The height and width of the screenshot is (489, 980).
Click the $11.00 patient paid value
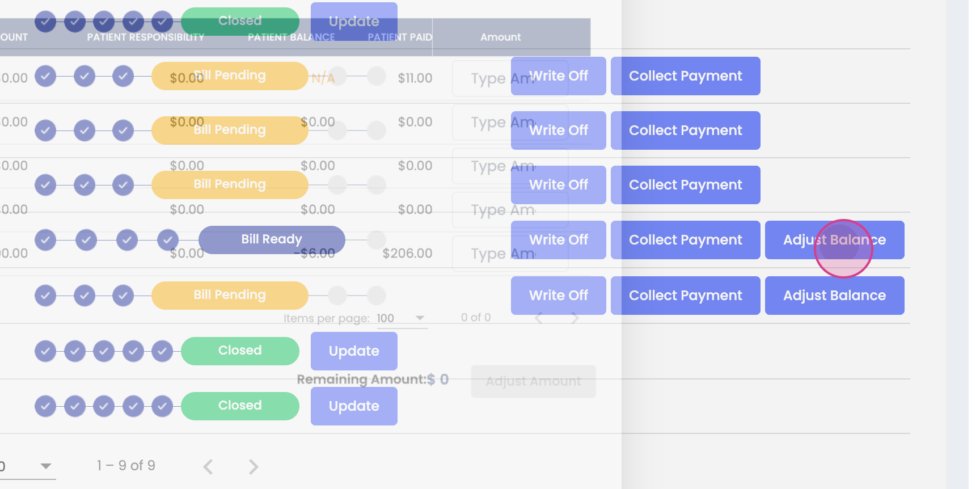(x=415, y=78)
